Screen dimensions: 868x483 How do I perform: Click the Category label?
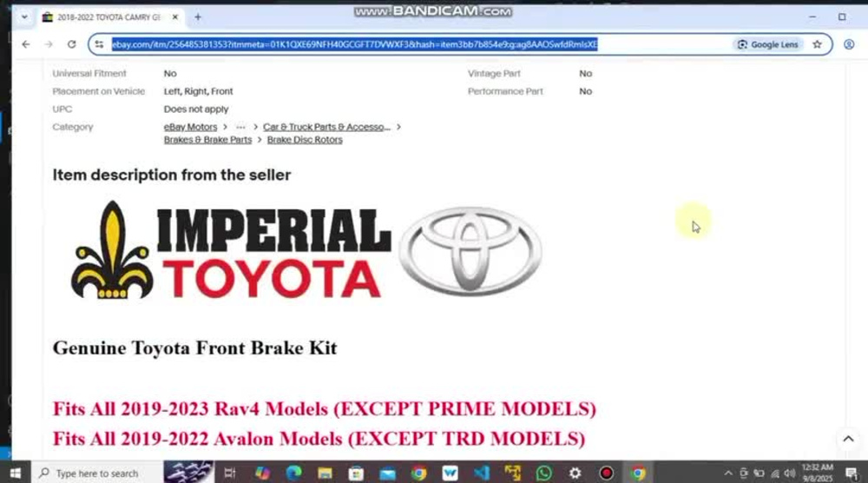click(x=73, y=127)
